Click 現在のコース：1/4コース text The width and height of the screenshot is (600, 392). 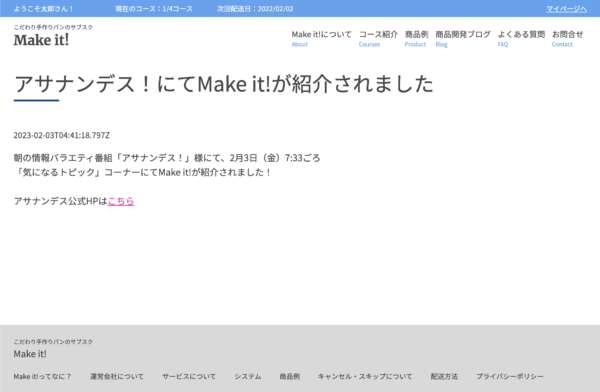tap(154, 9)
